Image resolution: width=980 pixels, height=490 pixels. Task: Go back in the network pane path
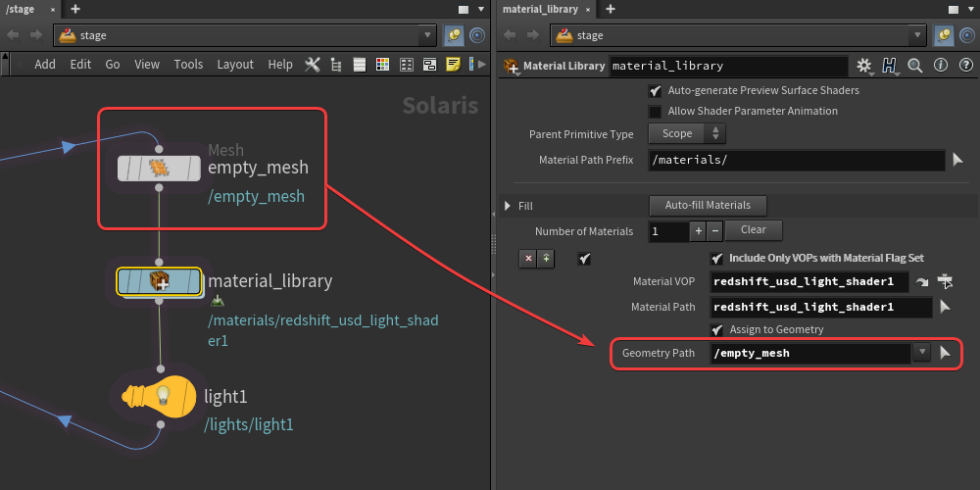pos(13,35)
